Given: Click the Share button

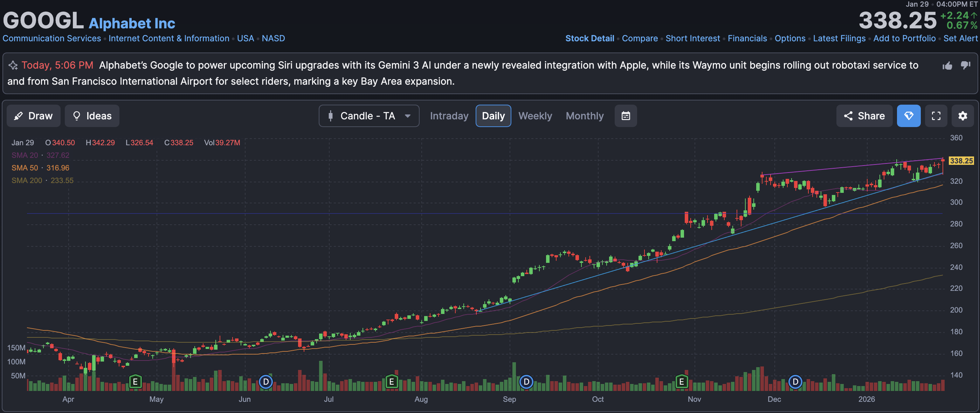Looking at the screenshot, I should coord(864,116).
